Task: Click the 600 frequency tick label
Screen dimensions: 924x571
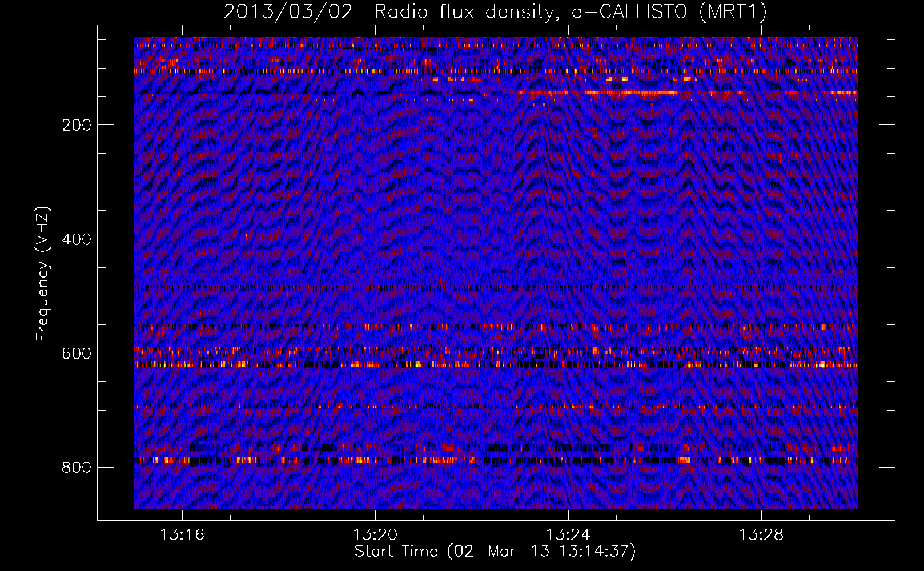Action: 77,353
